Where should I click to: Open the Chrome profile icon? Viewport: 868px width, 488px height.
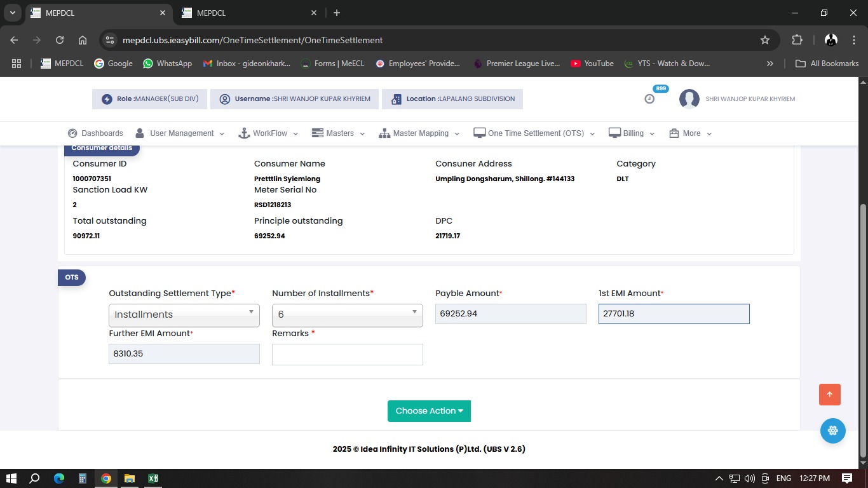click(x=831, y=40)
